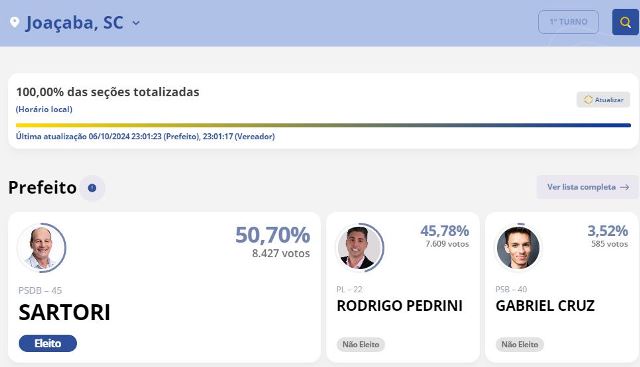Open Ver lista completa link
The height and width of the screenshot is (367, 640).
tap(587, 187)
